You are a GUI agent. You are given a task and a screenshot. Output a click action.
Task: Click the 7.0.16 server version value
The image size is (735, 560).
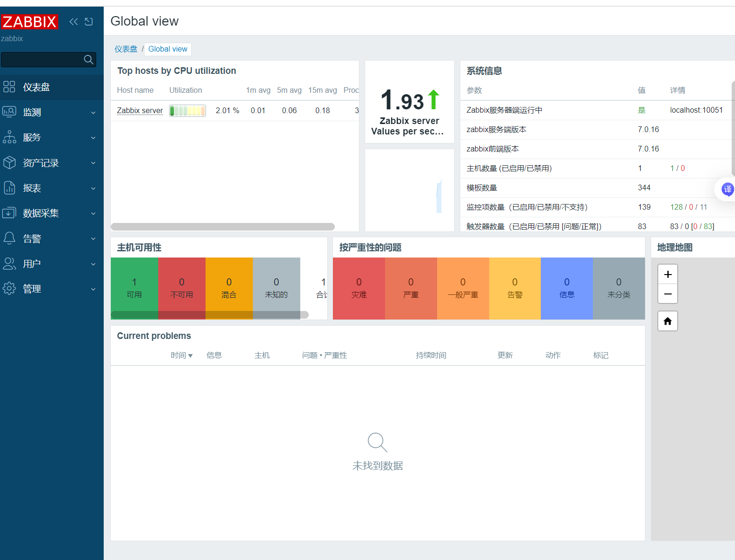tap(648, 130)
